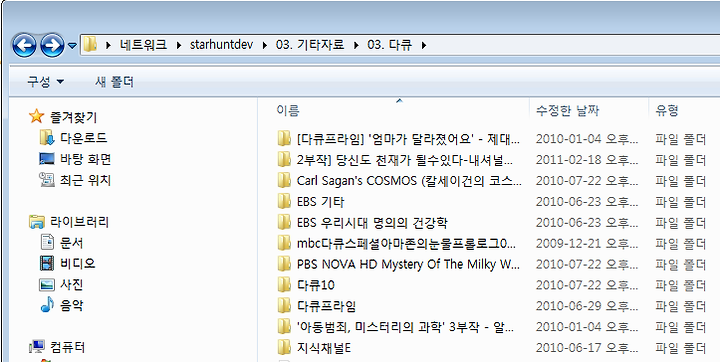Click folder icon of 2부작] 당신도 천재가 될수있다
The height and width of the screenshot is (362, 720).
click(x=284, y=159)
